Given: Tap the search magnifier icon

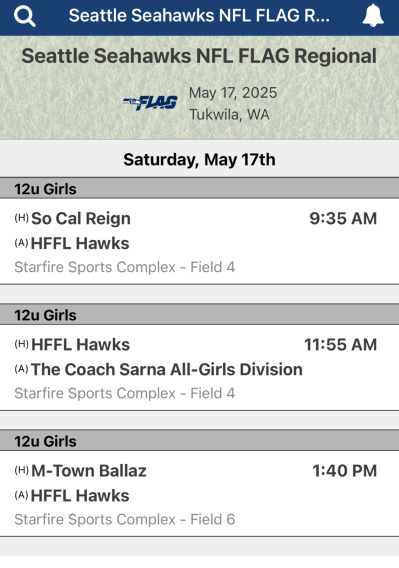Looking at the screenshot, I should (24, 16).
